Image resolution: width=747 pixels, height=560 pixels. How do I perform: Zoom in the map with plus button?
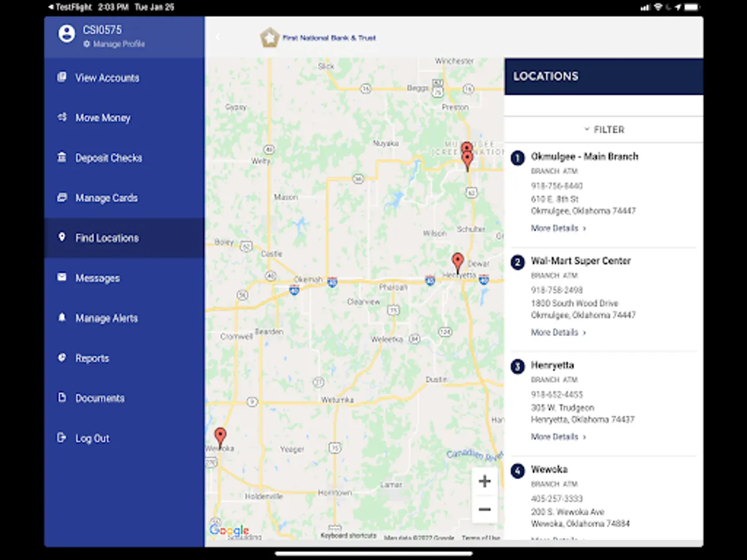484,481
